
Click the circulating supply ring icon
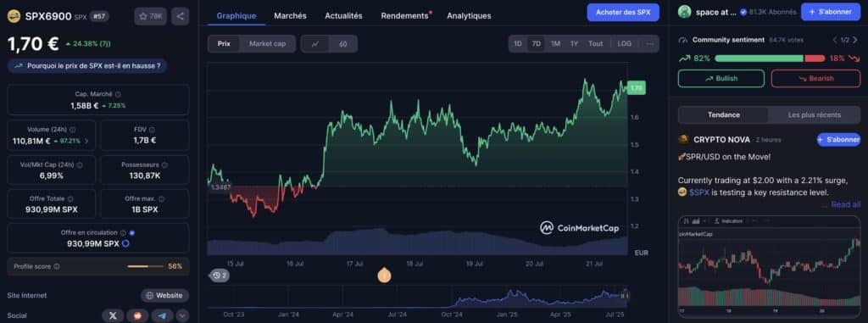(125, 244)
